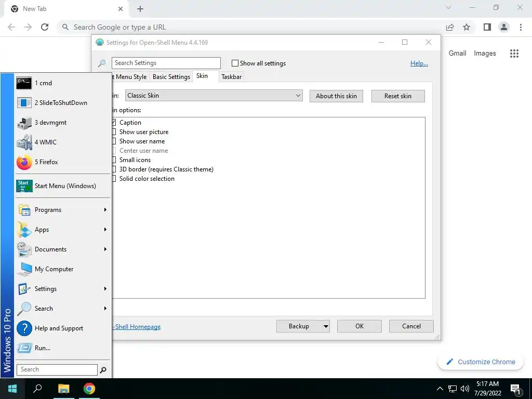532x399 pixels.
Task: Click the Documents icon in start menu
Action: 24,249
